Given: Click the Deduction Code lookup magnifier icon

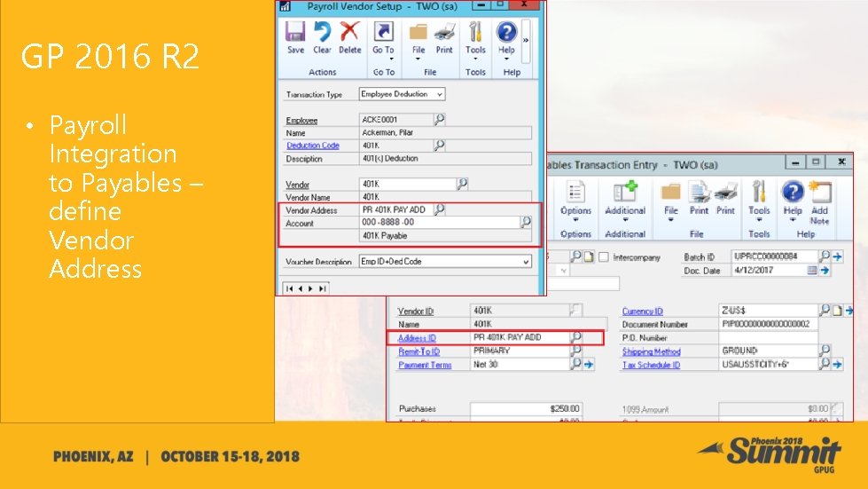Looking at the screenshot, I should (439, 145).
